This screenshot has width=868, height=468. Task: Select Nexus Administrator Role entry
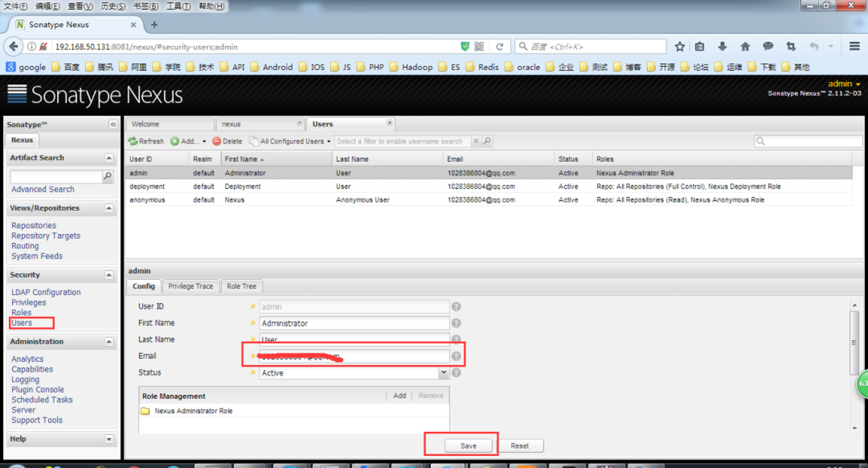[194, 411]
